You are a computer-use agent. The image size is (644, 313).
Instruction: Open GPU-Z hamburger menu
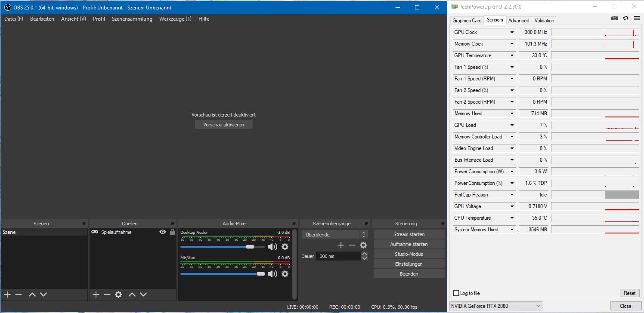(637, 18)
